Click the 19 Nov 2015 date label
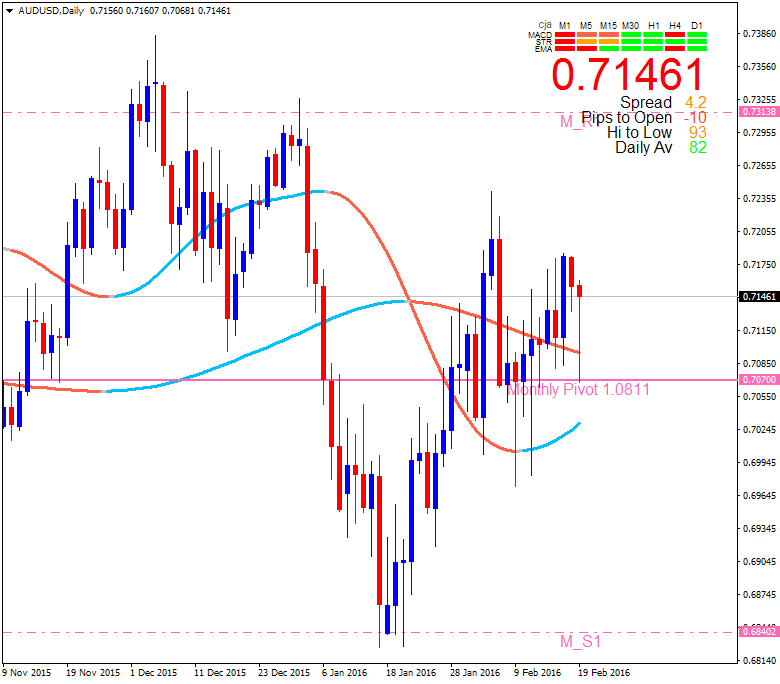Viewport: 780px width, 684px height. click(x=93, y=673)
